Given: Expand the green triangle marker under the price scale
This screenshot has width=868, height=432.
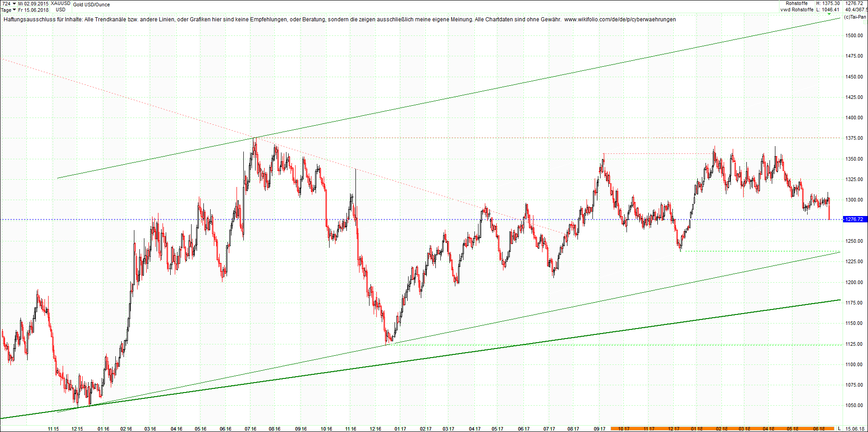Looking at the screenshot, I should [829, 14].
